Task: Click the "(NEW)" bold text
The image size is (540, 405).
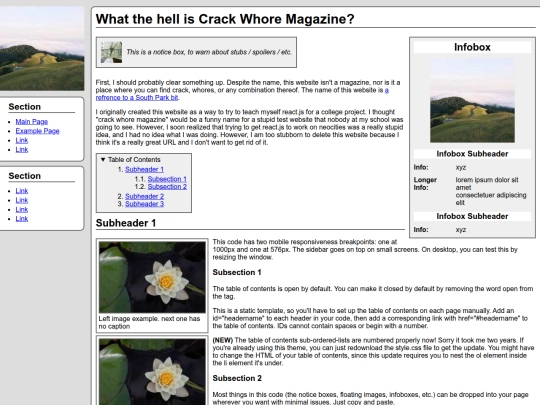Action: 222,340
